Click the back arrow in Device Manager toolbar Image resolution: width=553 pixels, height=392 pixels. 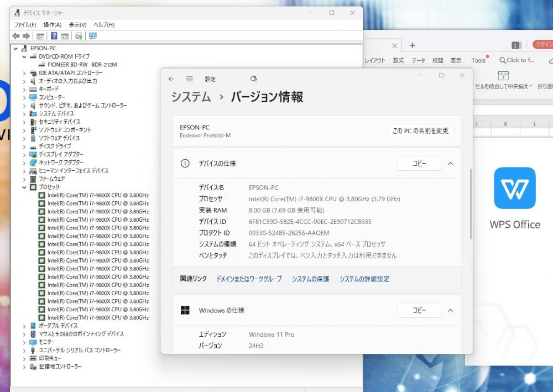click(16, 36)
